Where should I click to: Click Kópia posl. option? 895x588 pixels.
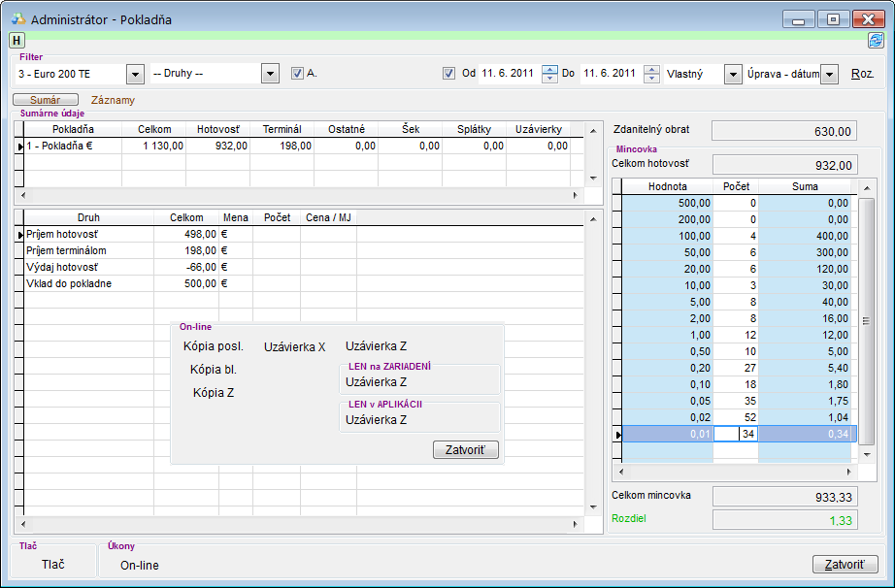coord(213,346)
